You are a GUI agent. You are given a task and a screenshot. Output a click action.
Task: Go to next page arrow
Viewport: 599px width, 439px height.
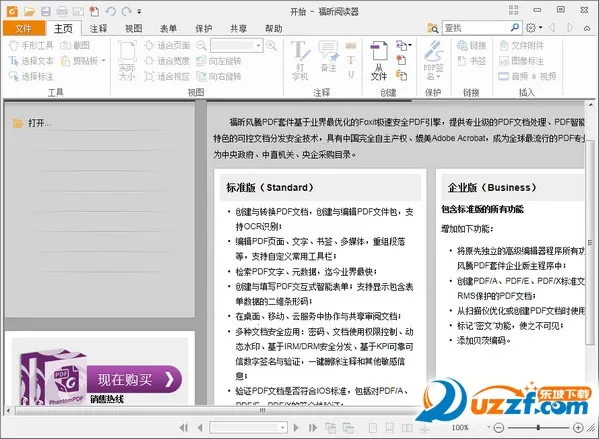click(296, 428)
